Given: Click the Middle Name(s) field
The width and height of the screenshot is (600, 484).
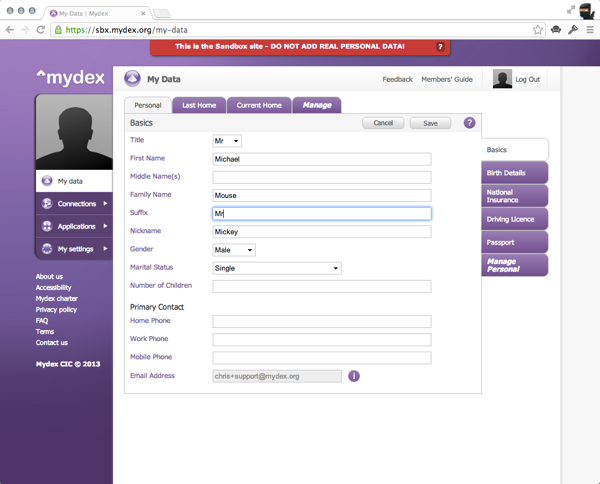Looking at the screenshot, I should (322, 177).
